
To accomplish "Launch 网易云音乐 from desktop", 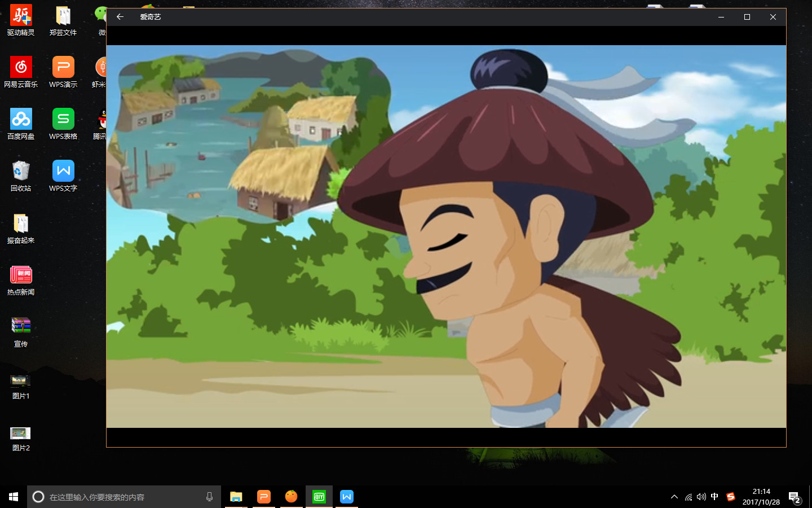I will (21, 72).
